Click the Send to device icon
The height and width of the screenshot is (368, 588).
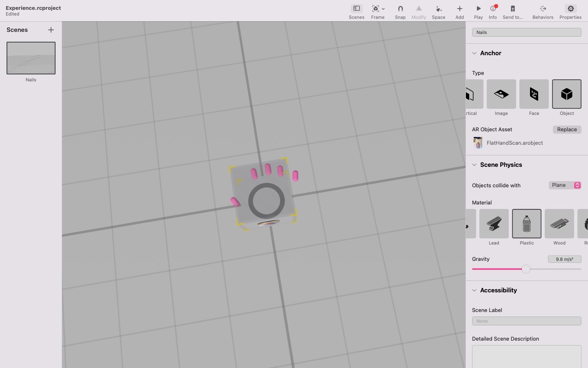click(513, 9)
